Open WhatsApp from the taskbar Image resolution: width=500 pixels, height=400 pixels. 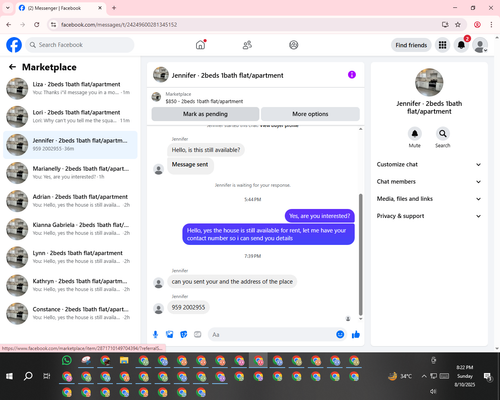(x=67, y=360)
